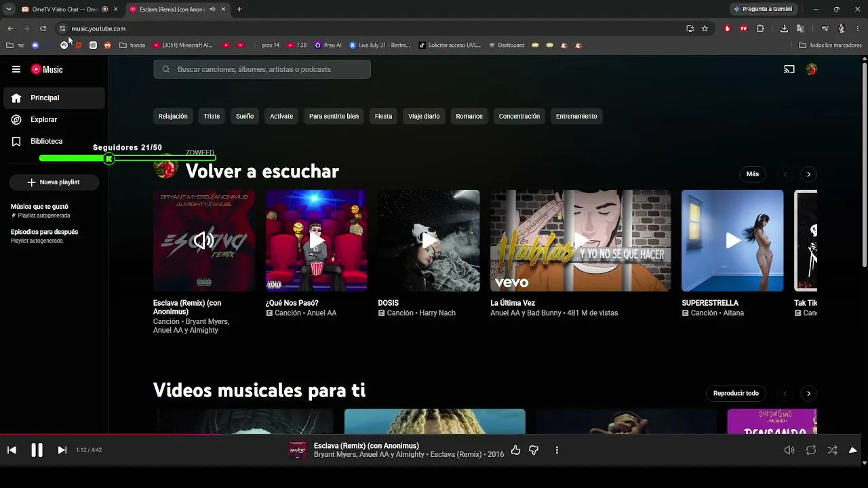Select the Para sentirte bien chip

tap(334, 116)
